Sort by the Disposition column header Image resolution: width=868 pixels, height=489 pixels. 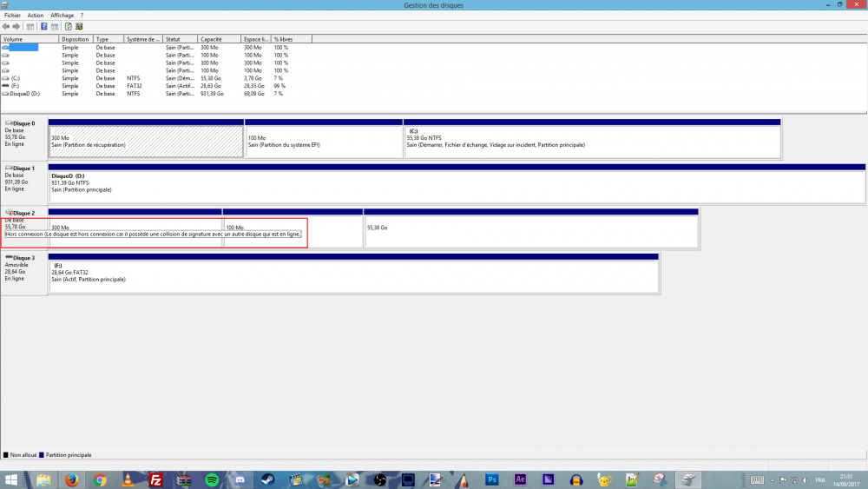[x=76, y=39]
